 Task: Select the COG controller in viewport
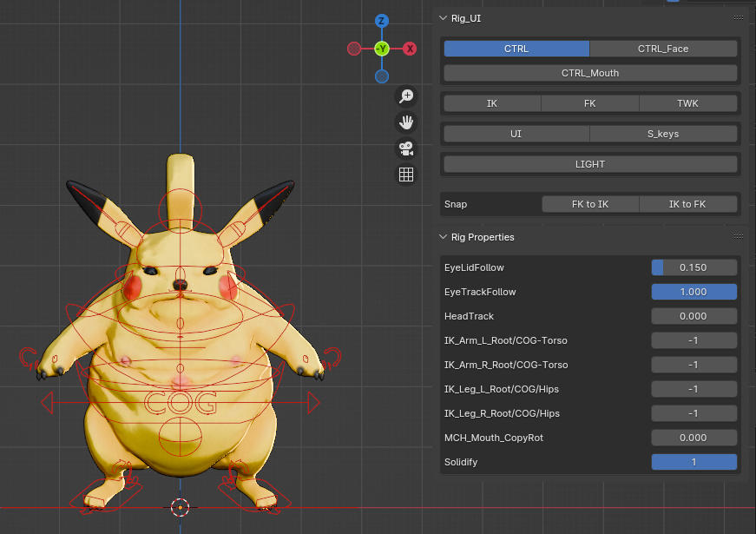click(180, 403)
